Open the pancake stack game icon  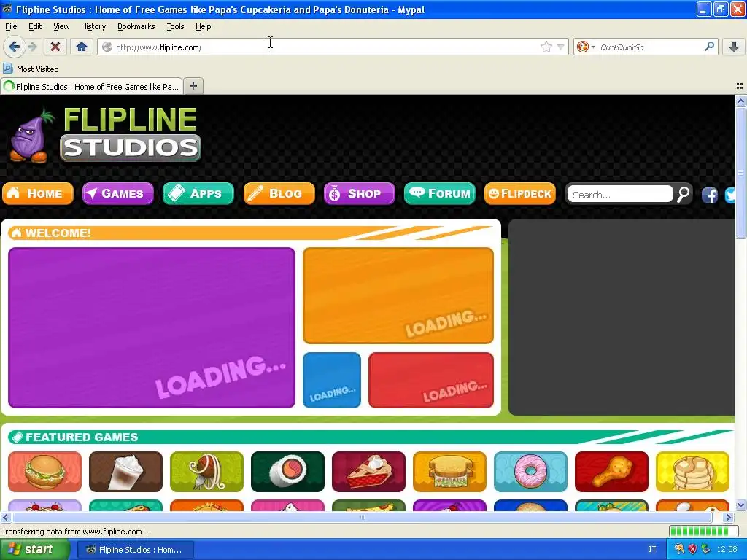tap(693, 472)
